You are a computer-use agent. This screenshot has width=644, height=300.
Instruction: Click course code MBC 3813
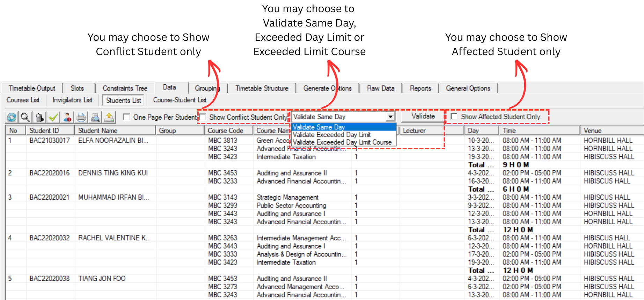click(x=222, y=140)
